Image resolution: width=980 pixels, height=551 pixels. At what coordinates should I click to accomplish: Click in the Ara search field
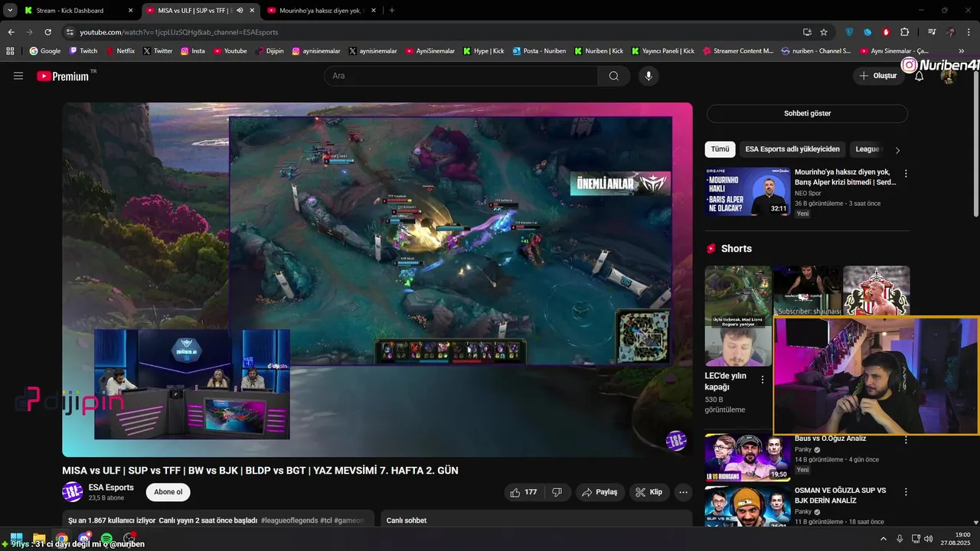461,76
